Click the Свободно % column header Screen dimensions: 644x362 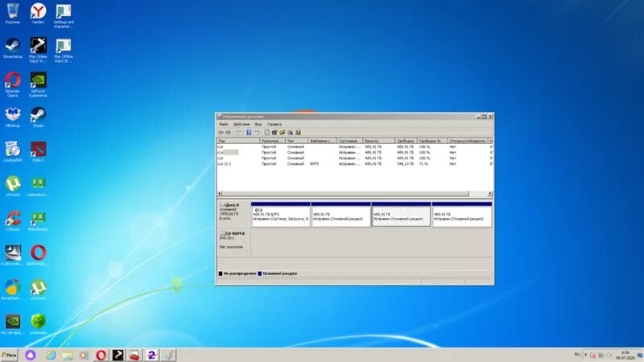(x=432, y=141)
